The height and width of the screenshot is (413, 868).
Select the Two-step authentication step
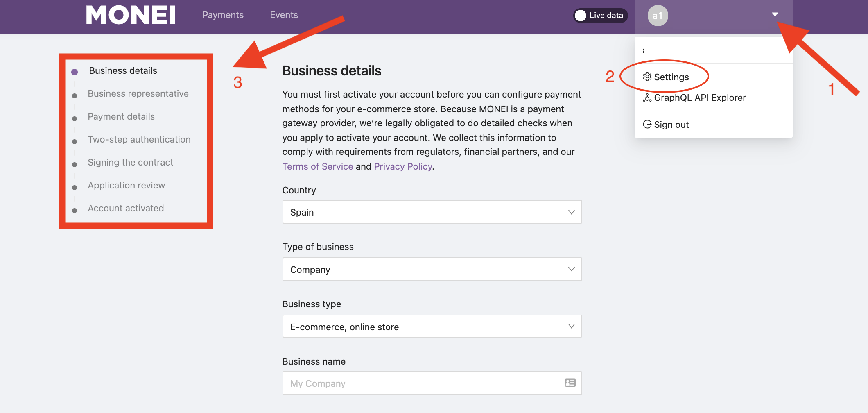point(139,139)
